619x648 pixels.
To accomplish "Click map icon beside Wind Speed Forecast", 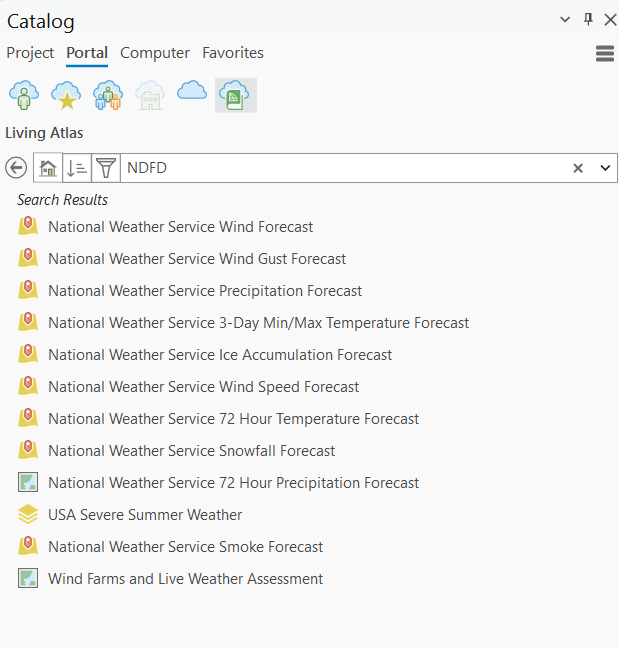I will tap(28, 386).
